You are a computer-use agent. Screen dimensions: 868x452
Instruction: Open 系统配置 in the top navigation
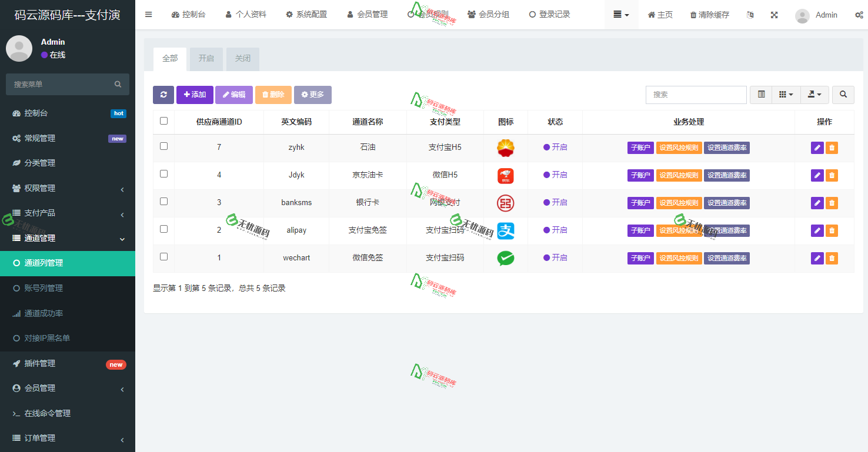[307, 15]
